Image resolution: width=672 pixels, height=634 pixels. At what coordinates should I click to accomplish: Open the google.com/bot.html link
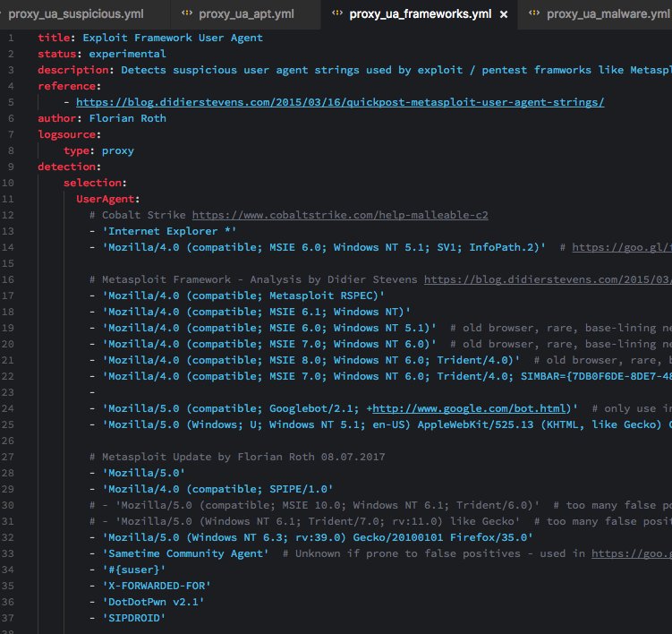coord(469,408)
